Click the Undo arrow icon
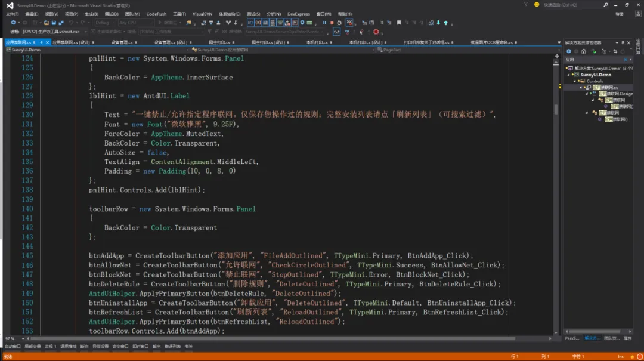This screenshot has width=644, height=361. point(71,23)
